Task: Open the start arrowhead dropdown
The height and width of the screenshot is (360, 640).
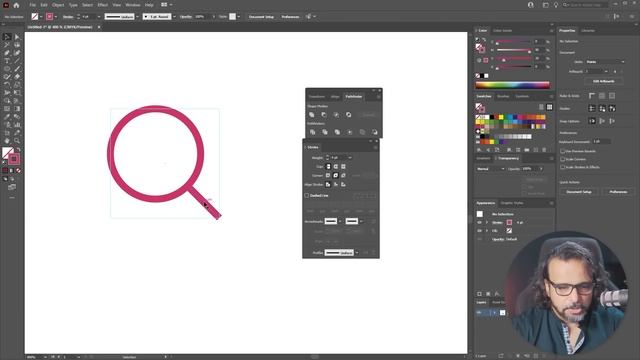Action: 340,221
